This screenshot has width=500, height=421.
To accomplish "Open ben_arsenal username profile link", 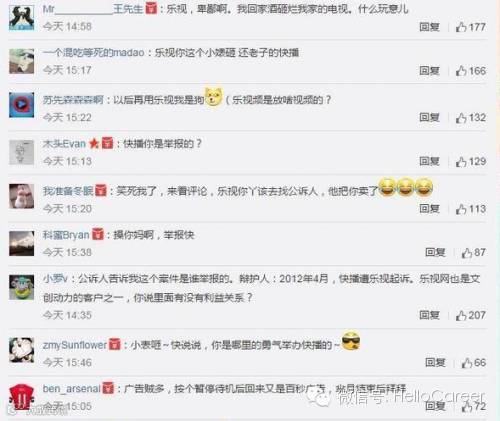I will click(71, 389).
